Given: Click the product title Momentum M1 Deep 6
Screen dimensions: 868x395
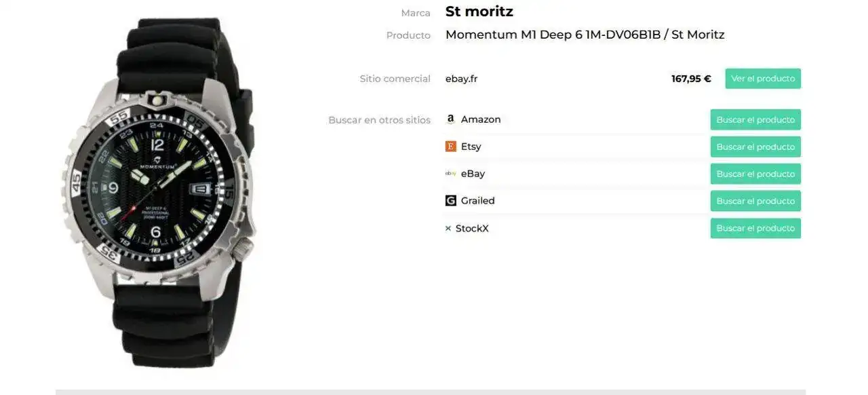Looking at the screenshot, I should [x=585, y=35].
